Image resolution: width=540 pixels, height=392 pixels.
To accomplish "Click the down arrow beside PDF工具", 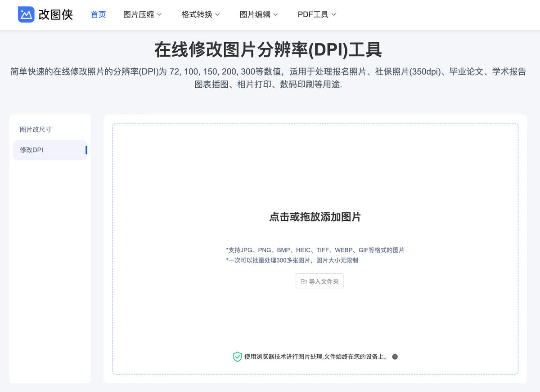I will (333, 14).
